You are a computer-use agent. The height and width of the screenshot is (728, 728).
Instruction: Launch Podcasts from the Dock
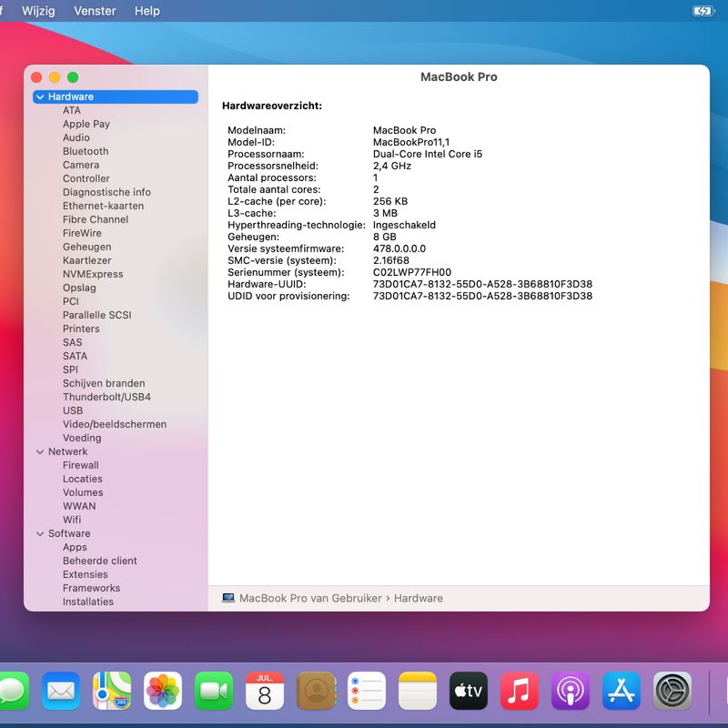[x=571, y=691]
